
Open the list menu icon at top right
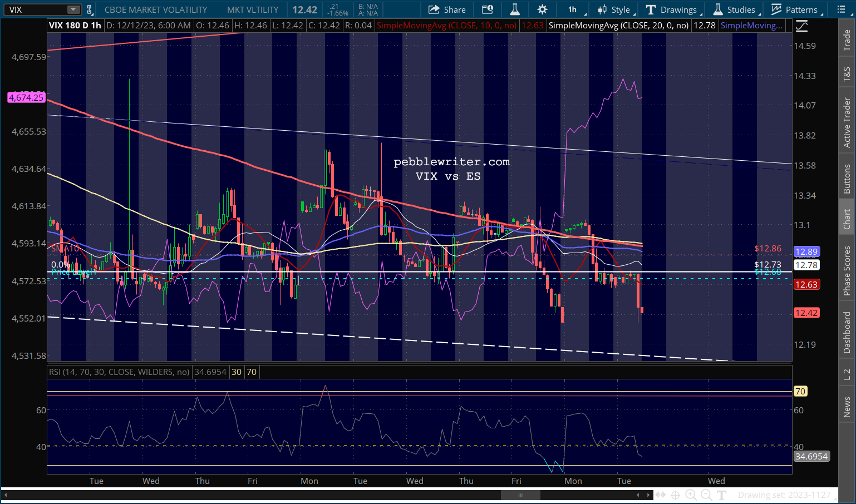[841, 9]
